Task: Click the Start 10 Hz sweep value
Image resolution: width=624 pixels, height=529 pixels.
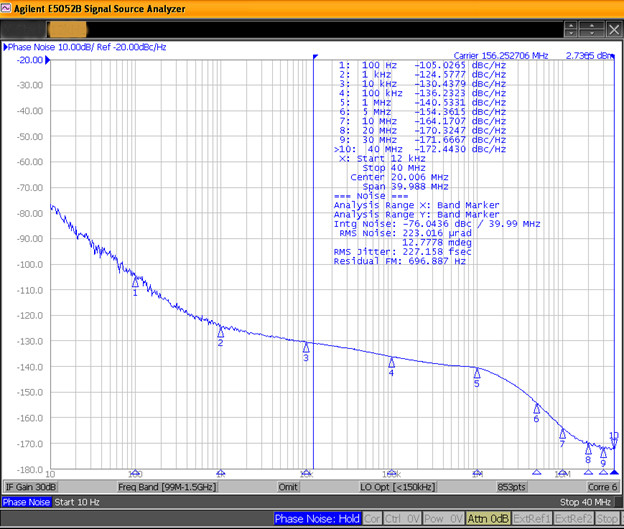Action: [x=77, y=502]
